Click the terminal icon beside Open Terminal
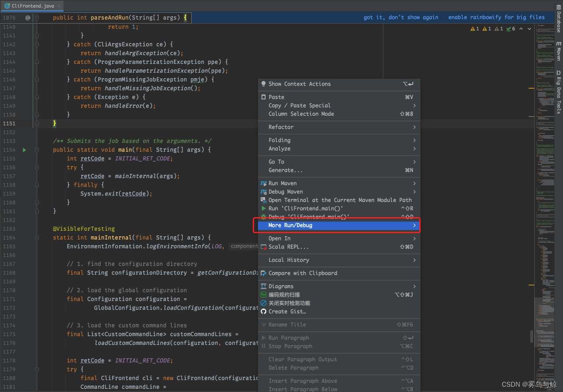 (x=264, y=200)
